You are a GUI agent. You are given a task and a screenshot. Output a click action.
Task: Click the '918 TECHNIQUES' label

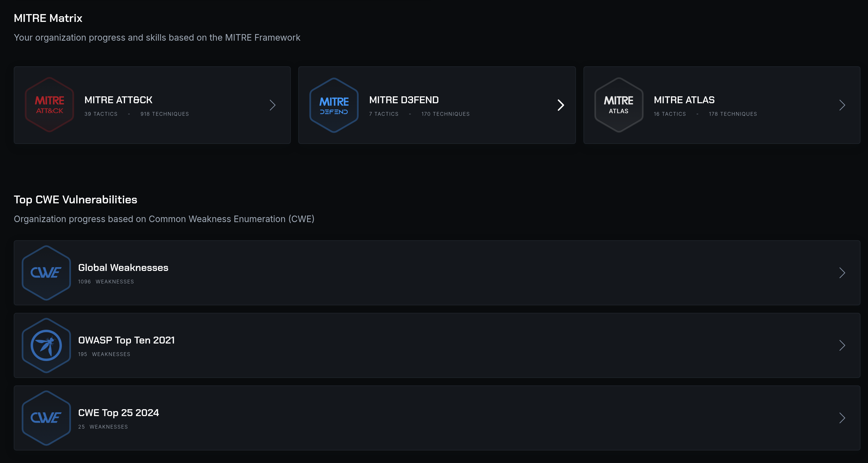164,114
